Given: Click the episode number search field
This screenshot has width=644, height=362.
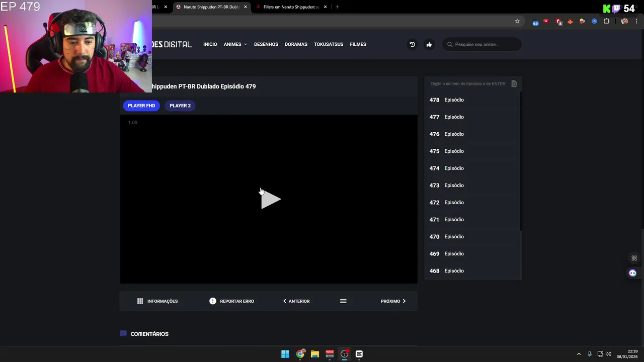Looking at the screenshot, I should click(x=468, y=83).
